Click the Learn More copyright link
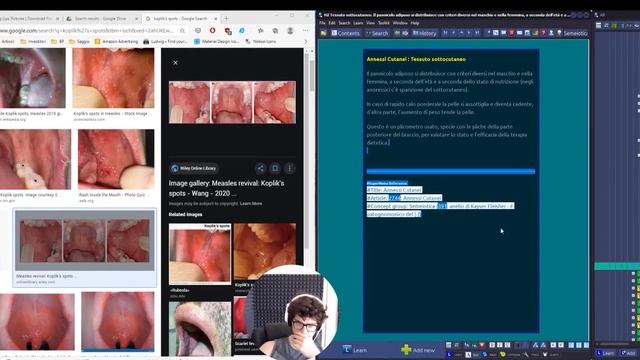The image size is (640, 360). pyautogui.click(x=251, y=203)
